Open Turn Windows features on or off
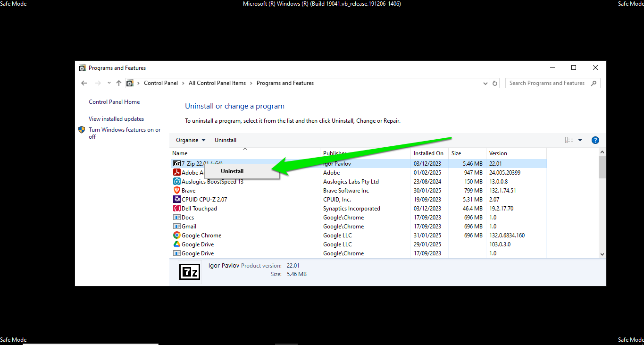The height and width of the screenshot is (345, 644). pos(125,133)
